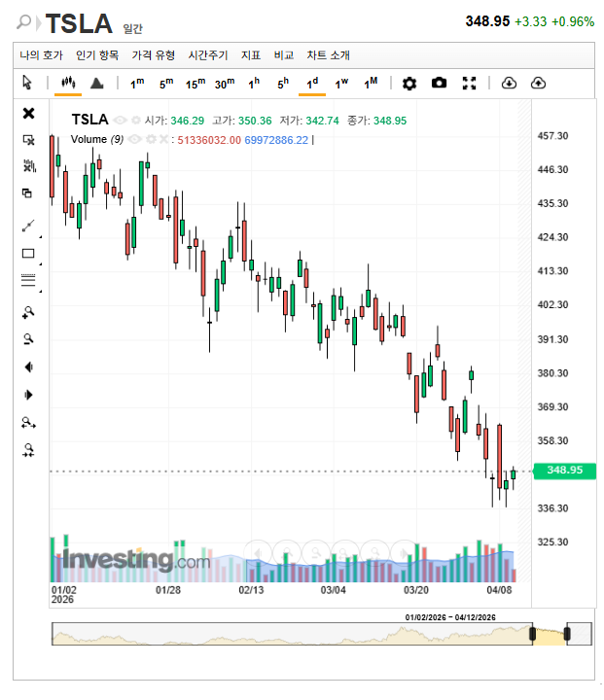Image resolution: width=604 pixels, height=700 pixels.
Task: Set interval to 1 month
Action: [x=371, y=83]
